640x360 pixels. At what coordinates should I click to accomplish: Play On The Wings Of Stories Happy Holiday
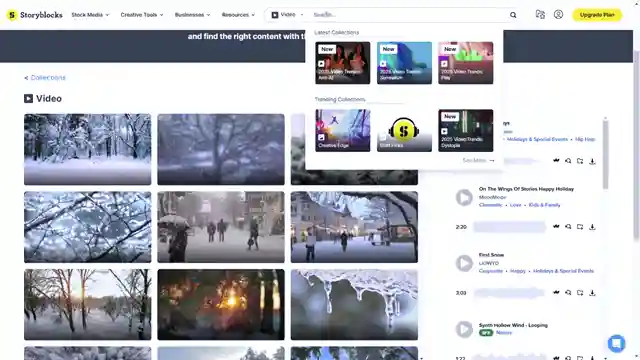tap(464, 197)
